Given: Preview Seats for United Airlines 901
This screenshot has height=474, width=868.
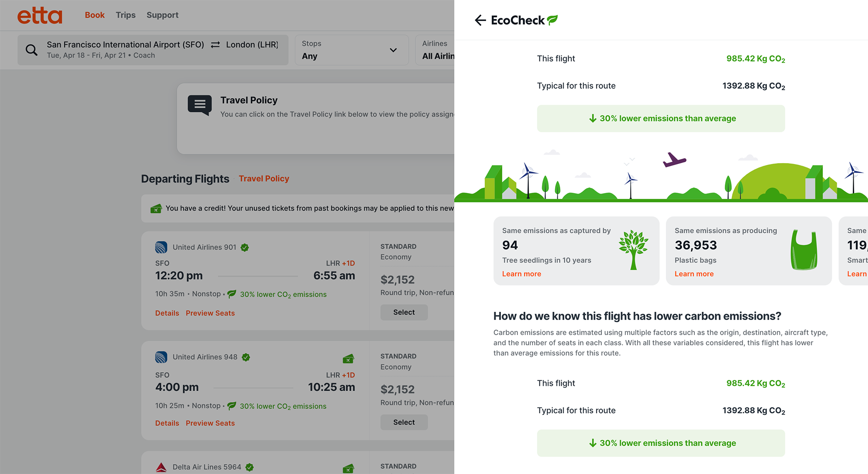Looking at the screenshot, I should click(x=210, y=313).
